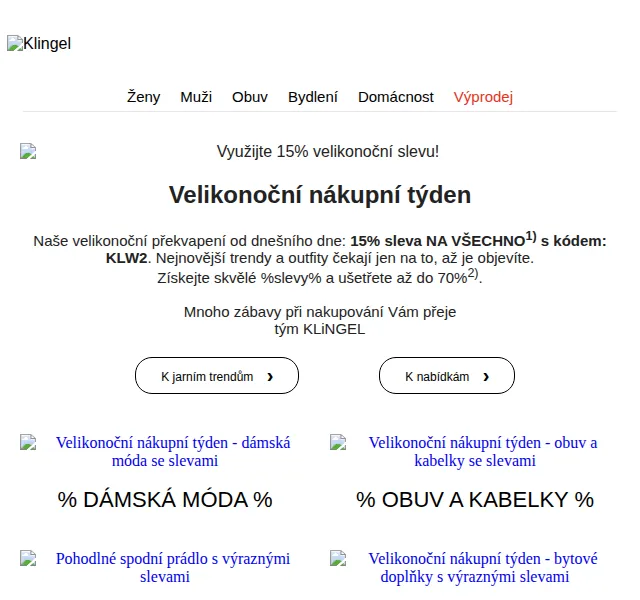Click the '% DÁMSKÁ MÓDA %' heading

point(165,500)
